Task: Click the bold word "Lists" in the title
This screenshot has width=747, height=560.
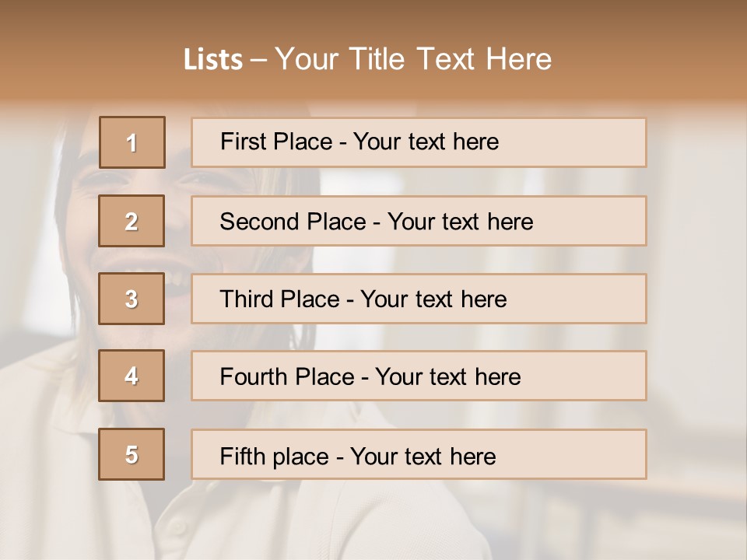Action: (213, 60)
